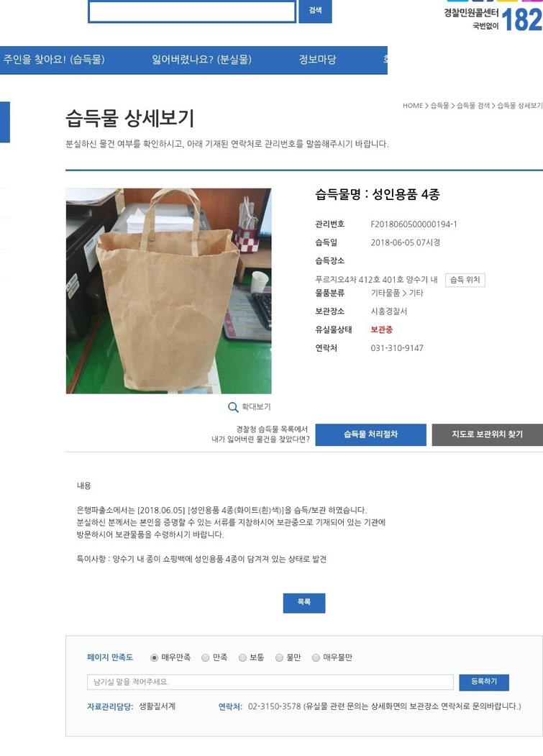Select the 불만 radio button
543x756 pixels.
[x=279, y=657]
